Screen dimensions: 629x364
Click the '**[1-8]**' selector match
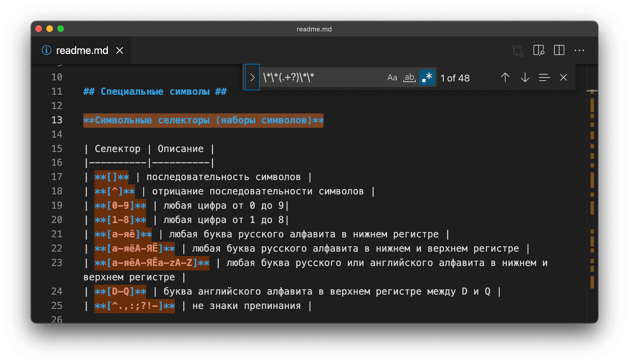coord(120,220)
